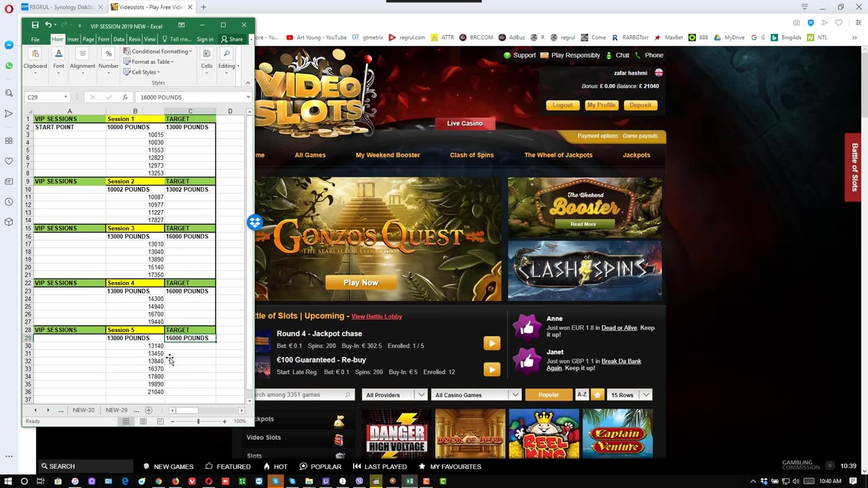This screenshot has width=868, height=488.
Task: Click the favourites star filter icon
Action: pos(597,395)
